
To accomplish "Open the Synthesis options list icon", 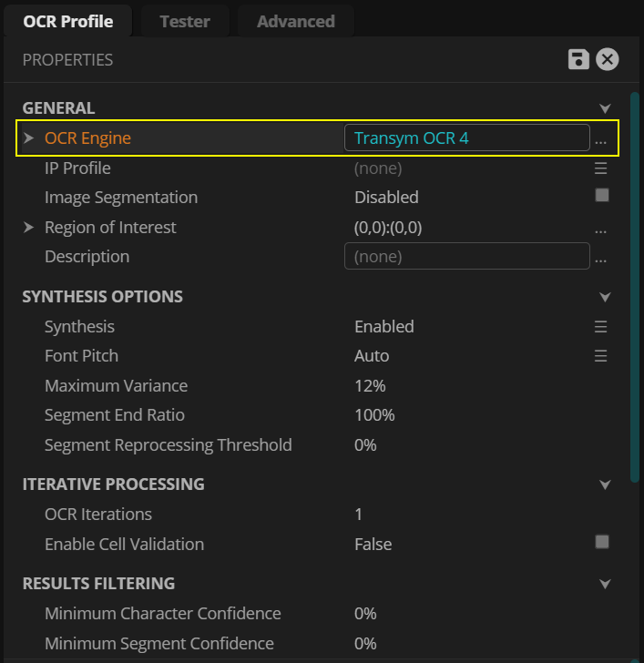I will click(600, 326).
